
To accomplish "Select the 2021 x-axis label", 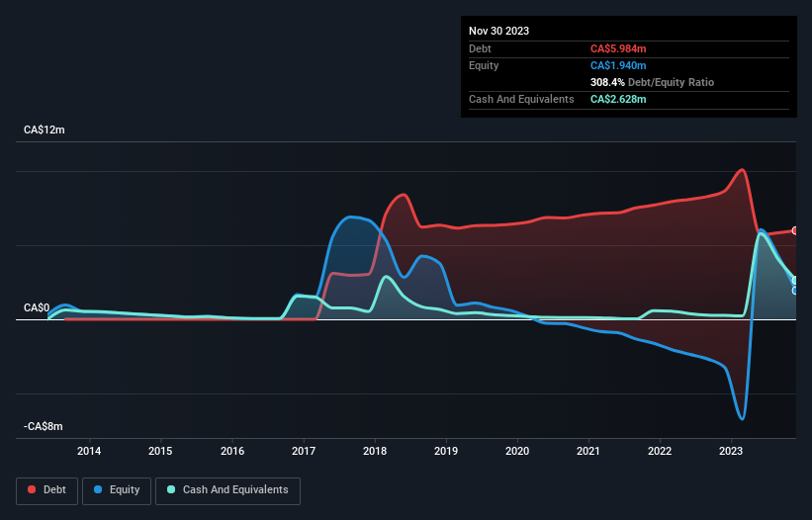I will pos(588,451).
